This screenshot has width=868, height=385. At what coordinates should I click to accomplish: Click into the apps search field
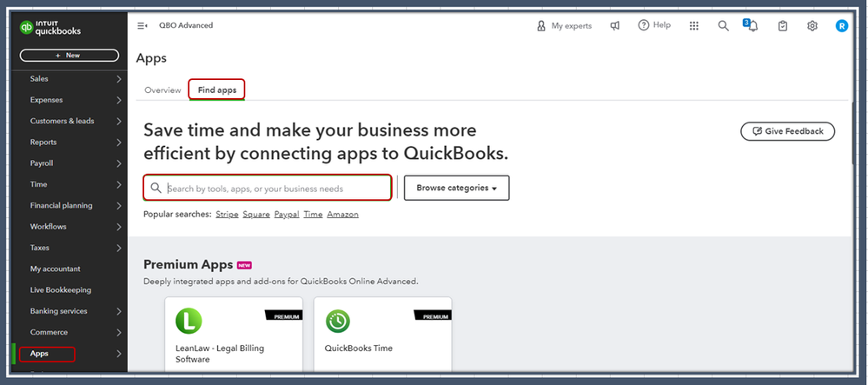coord(268,188)
